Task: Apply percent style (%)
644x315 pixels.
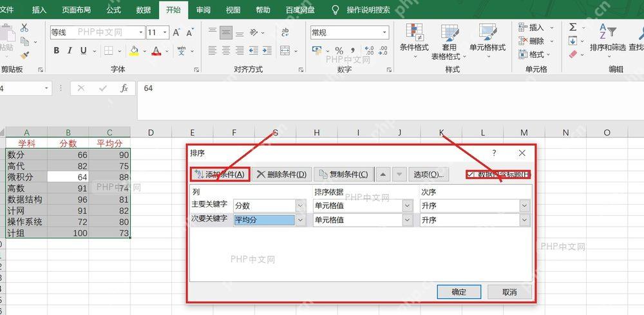Action: coord(339,50)
